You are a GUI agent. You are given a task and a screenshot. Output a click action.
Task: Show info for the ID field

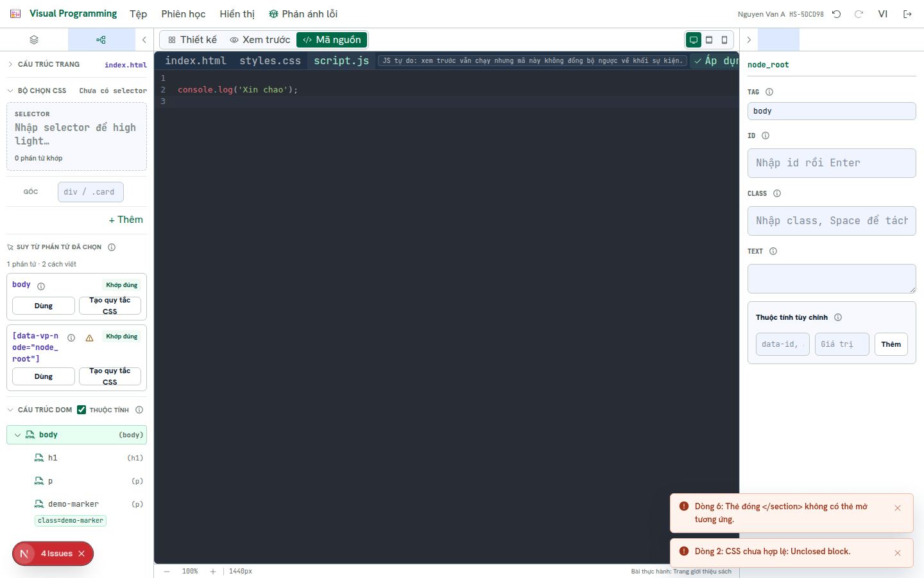(x=766, y=136)
